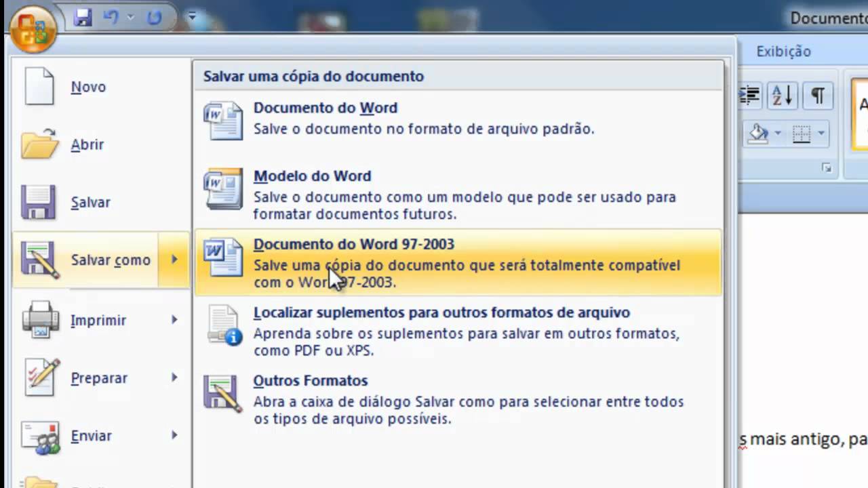Click the Salvar floppy disk icon
868x488 pixels.
pyautogui.click(x=39, y=202)
